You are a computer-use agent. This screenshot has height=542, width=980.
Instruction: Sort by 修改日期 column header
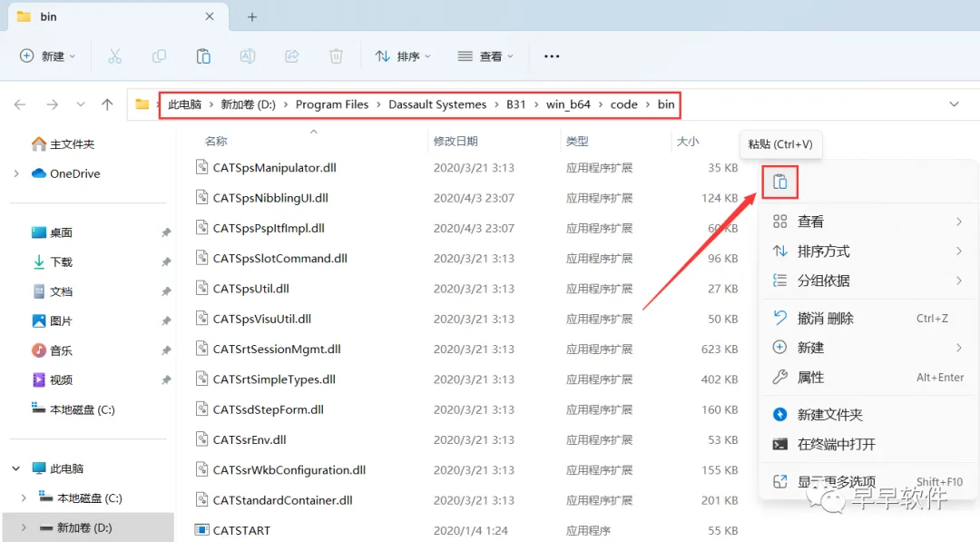pos(456,142)
